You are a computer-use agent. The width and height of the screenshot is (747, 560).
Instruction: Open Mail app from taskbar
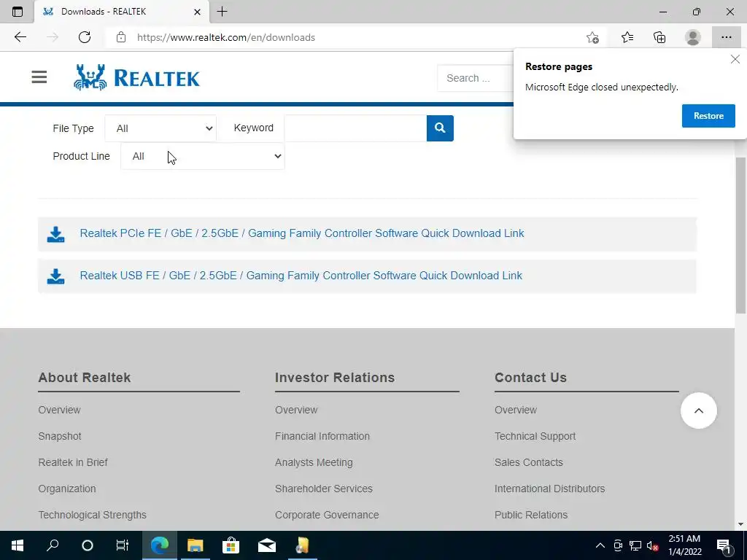(267, 545)
